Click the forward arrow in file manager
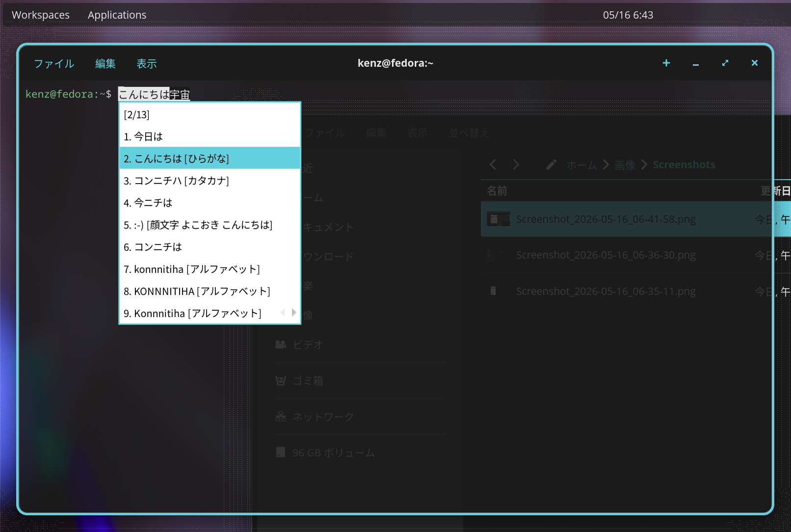Viewport: 791px width, 532px height. [516, 164]
